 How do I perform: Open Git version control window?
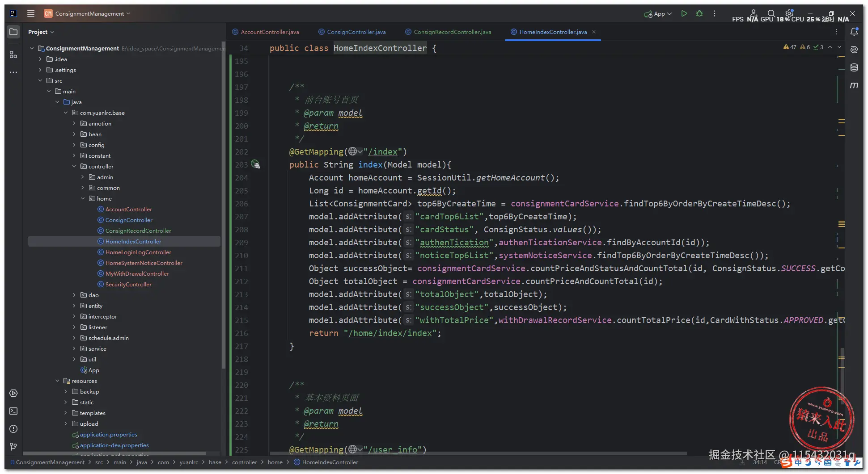tap(13, 446)
